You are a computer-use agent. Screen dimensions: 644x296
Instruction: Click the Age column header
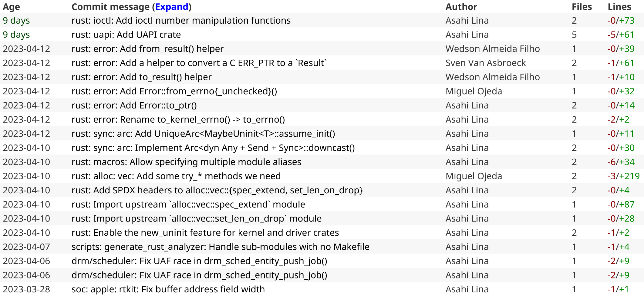[12, 7]
